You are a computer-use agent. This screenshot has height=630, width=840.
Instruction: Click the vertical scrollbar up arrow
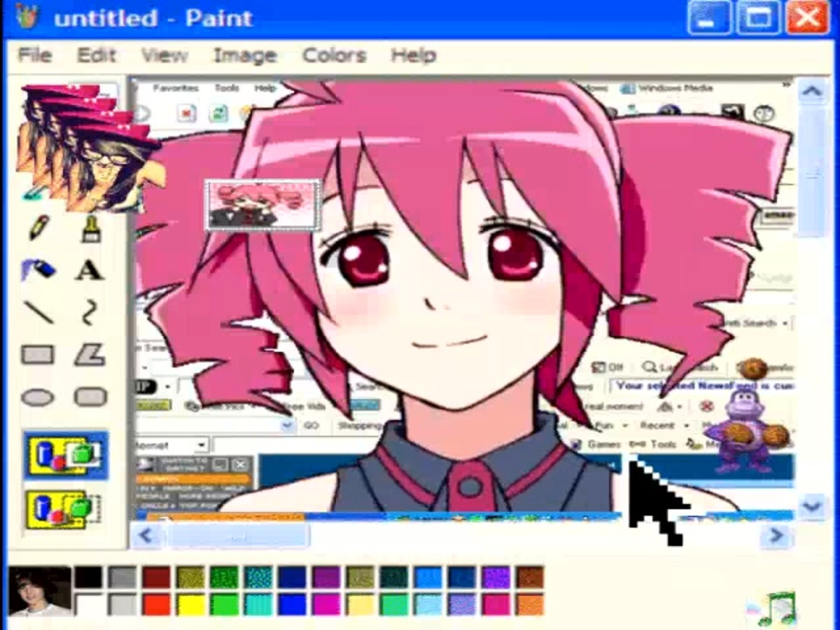[x=812, y=91]
